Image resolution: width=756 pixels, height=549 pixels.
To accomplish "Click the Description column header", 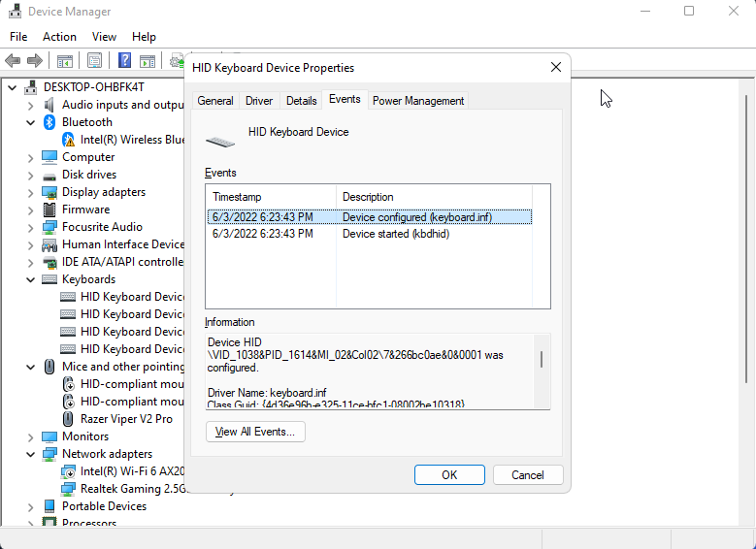I will tap(434, 197).
